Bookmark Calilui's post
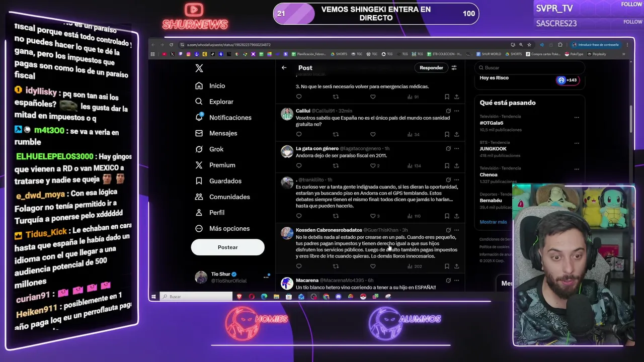Image resolution: width=644 pixels, height=362 pixels. coord(447,134)
